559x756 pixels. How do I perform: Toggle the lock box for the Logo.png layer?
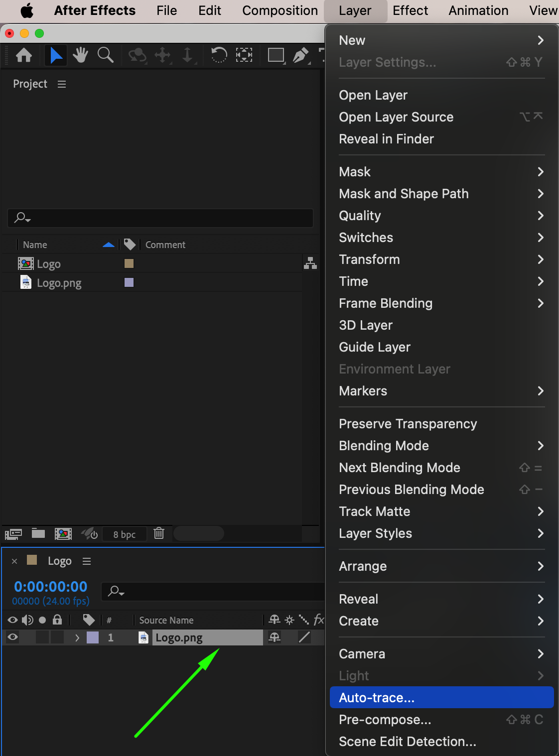click(57, 637)
